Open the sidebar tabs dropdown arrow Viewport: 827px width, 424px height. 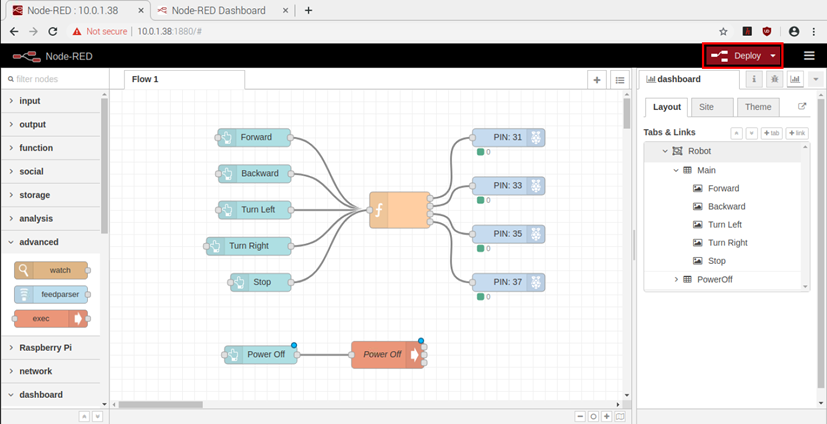tap(816, 79)
